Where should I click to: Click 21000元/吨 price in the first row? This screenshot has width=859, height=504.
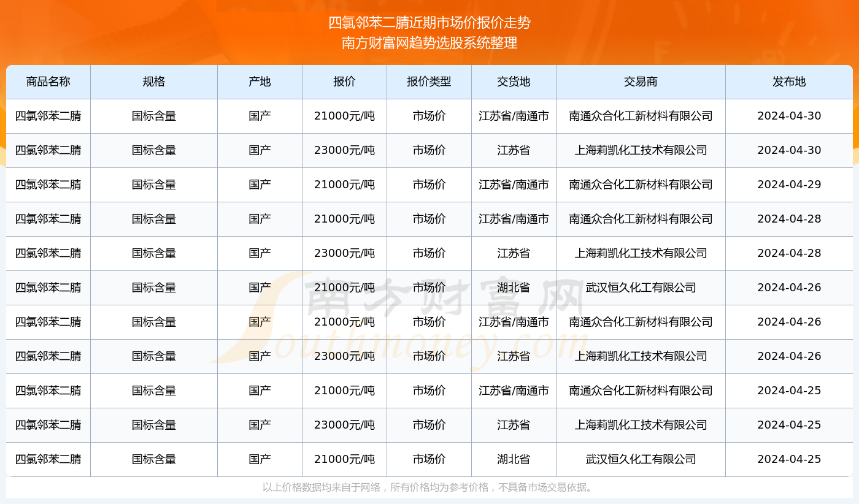(x=344, y=116)
